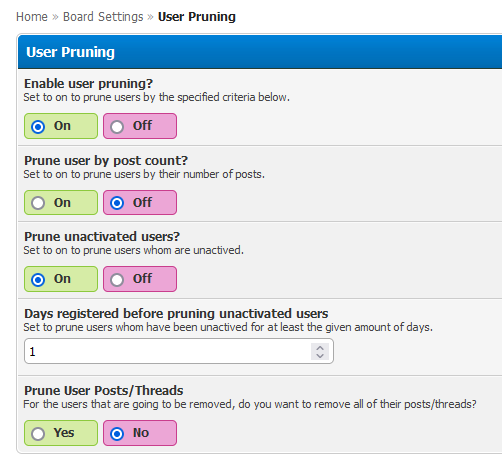502x460 pixels.
Task: Click the 'Prune user by post count?' title
Action: tap(106, 161)
